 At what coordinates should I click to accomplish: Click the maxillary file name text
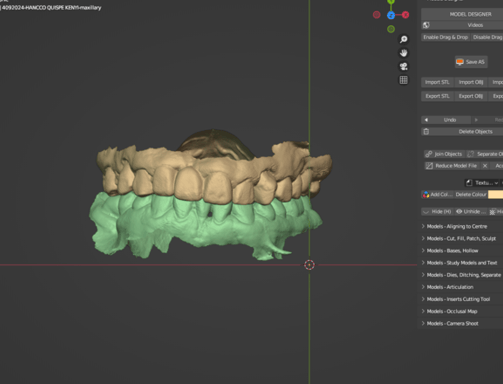pos(51,7)
